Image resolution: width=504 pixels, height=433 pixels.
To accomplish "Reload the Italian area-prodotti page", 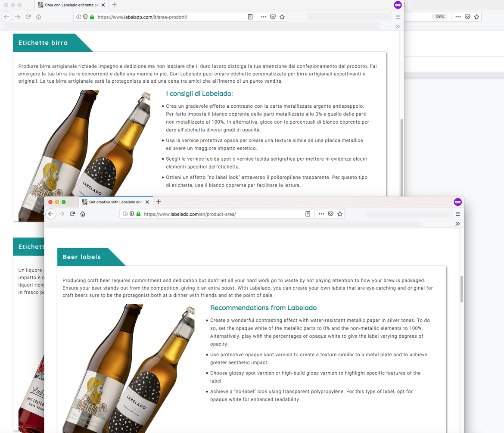I will (x=28, y=17).
